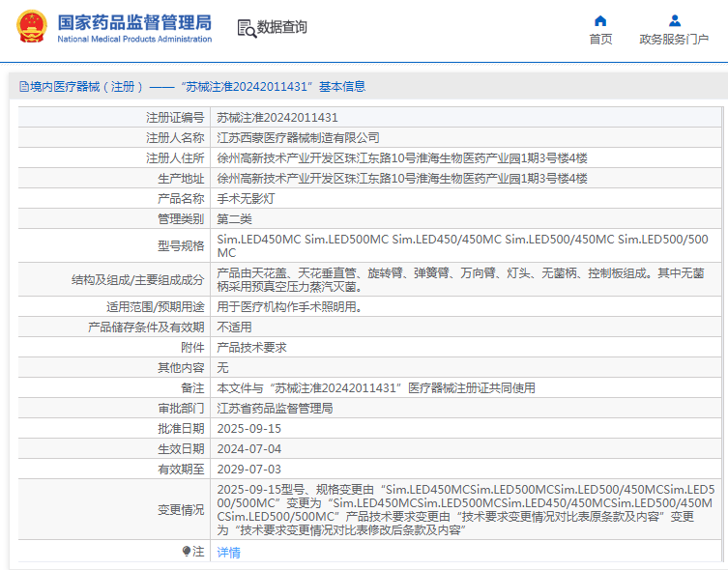Image resolution: width=728 pixels, height=570 pixels.
Task: Click the 生产地址 label
Action: click(181, 179)
